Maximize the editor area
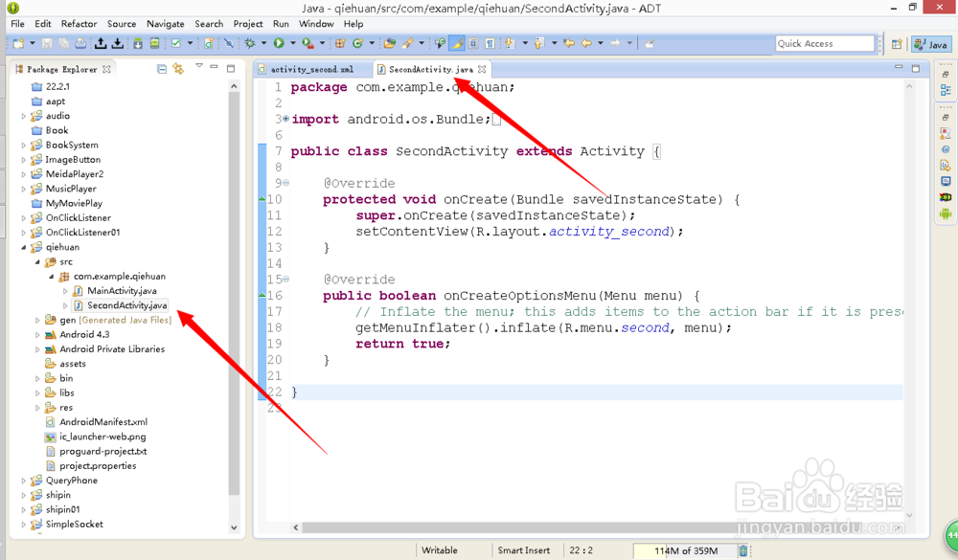The width and height of the screenshot is (958, 560). pos(915,68)
